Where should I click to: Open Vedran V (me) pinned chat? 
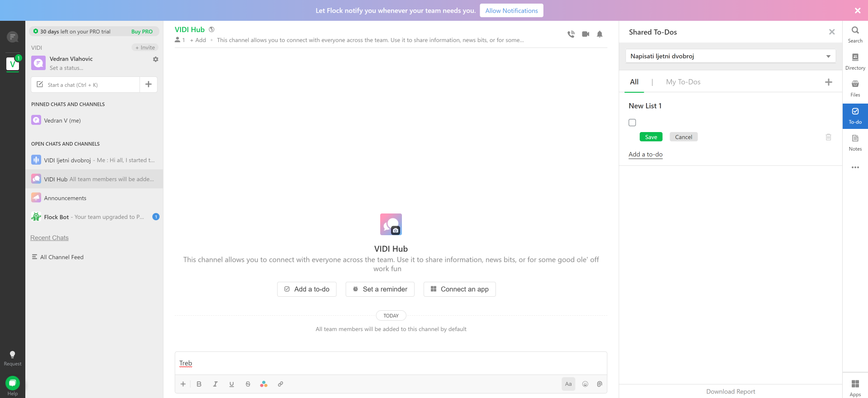tap(94, 120)
